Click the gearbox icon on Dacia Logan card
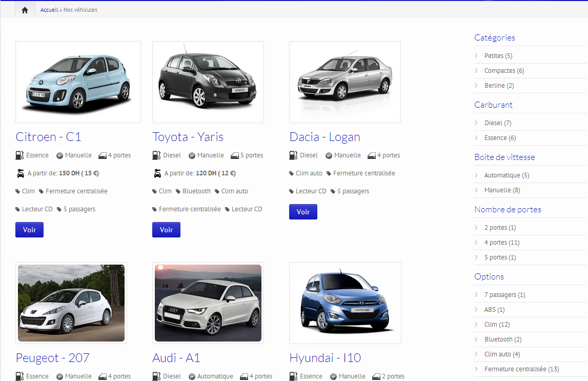Viewport: 588px width, 381px height. click(329, 155)
